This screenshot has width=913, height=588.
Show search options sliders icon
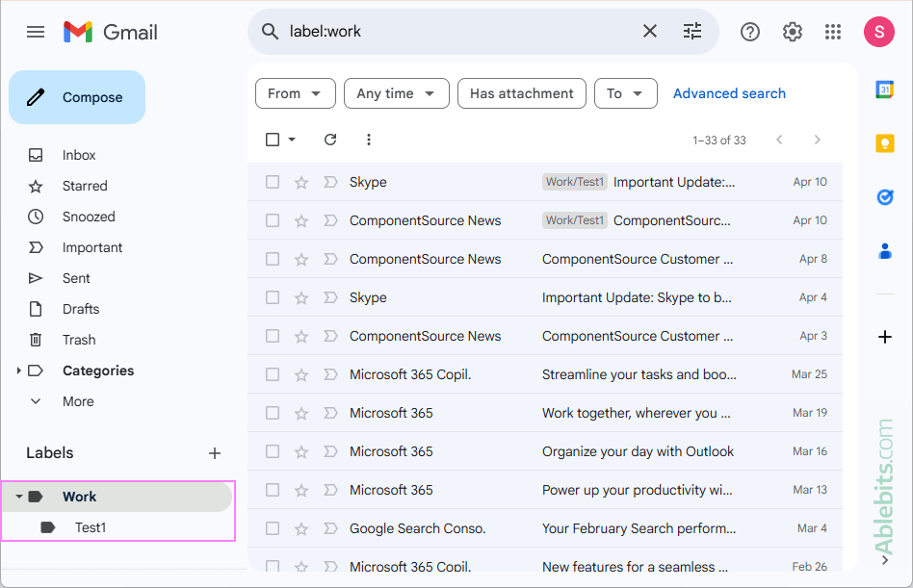[x=692, y=31]
